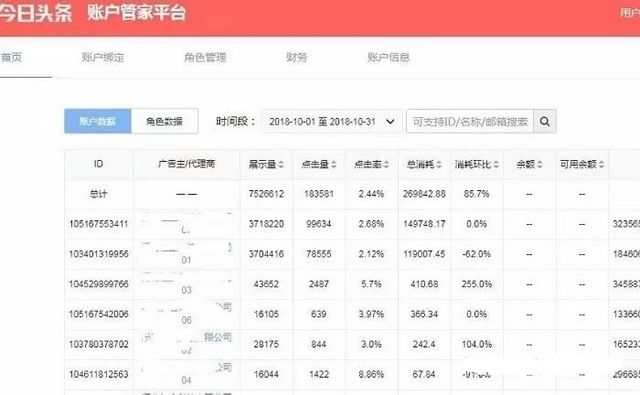The image size is (640, 395).
Task: Sort by 点击量 column arrows
Action: pyautogui.click(x=334, y=164)
